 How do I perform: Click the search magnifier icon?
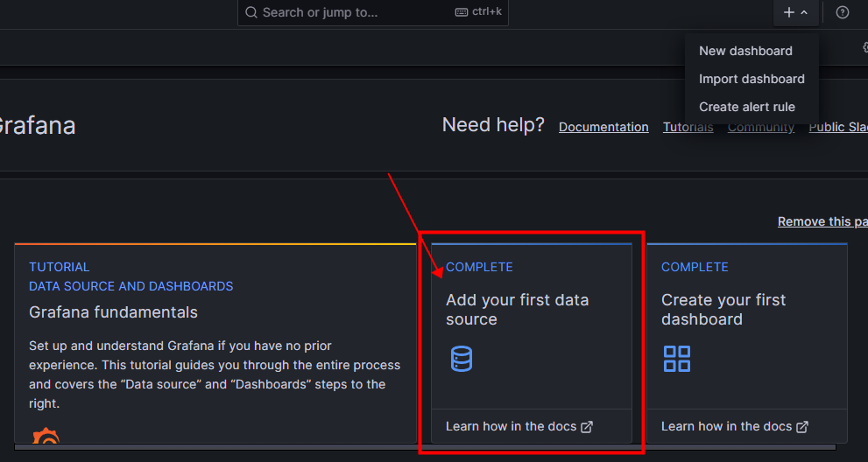pos(251,12)
